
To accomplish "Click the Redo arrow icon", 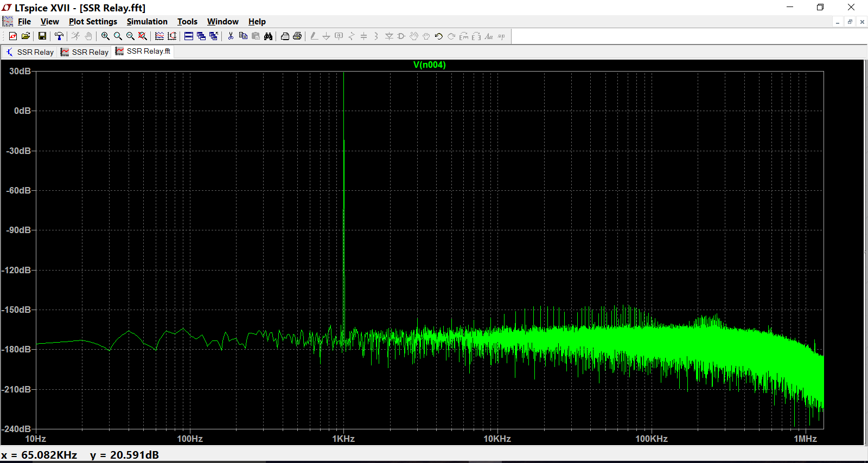I will pyautogui.click(x=451, y=36).
